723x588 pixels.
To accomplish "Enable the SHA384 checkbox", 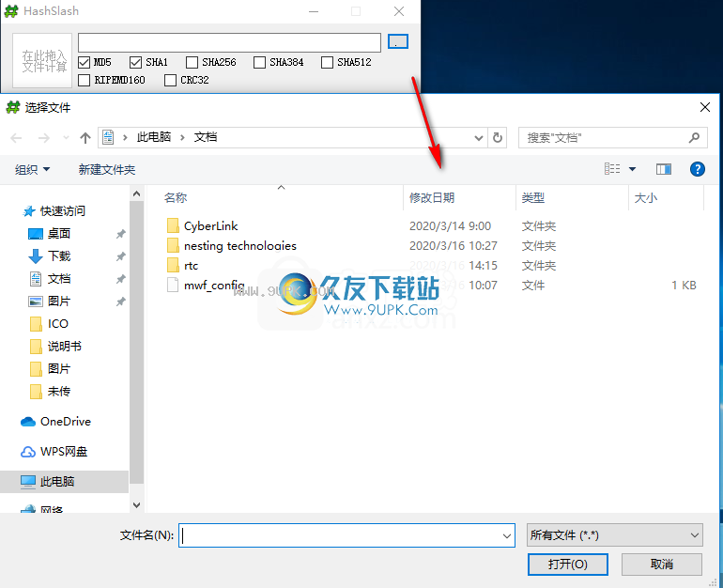I will pyautogui.click(x=259, y=62).
